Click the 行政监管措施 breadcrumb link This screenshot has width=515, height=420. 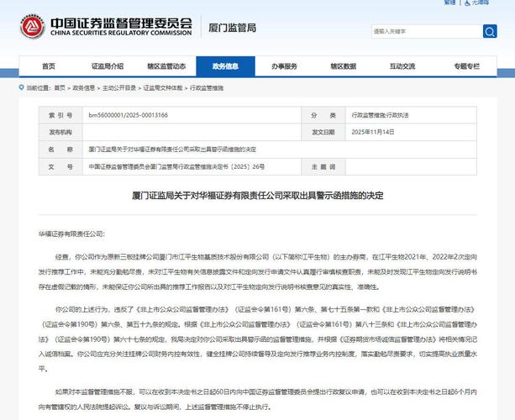pyautogui.click(x=207, y=87)
